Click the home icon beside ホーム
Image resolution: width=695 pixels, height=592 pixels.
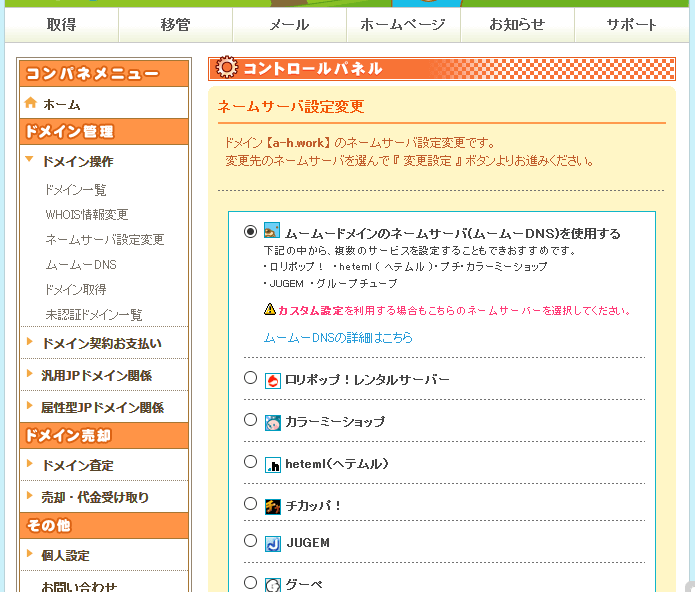tap(31, 103)
